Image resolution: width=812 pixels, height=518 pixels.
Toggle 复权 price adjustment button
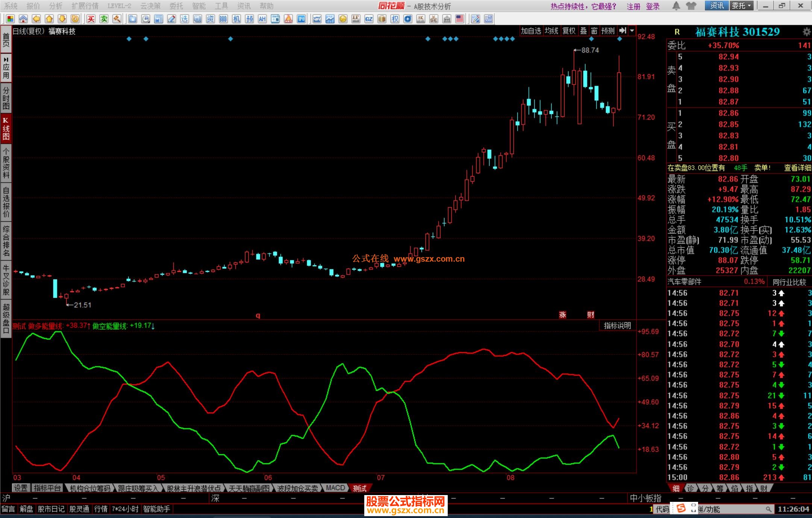point(569,31)
